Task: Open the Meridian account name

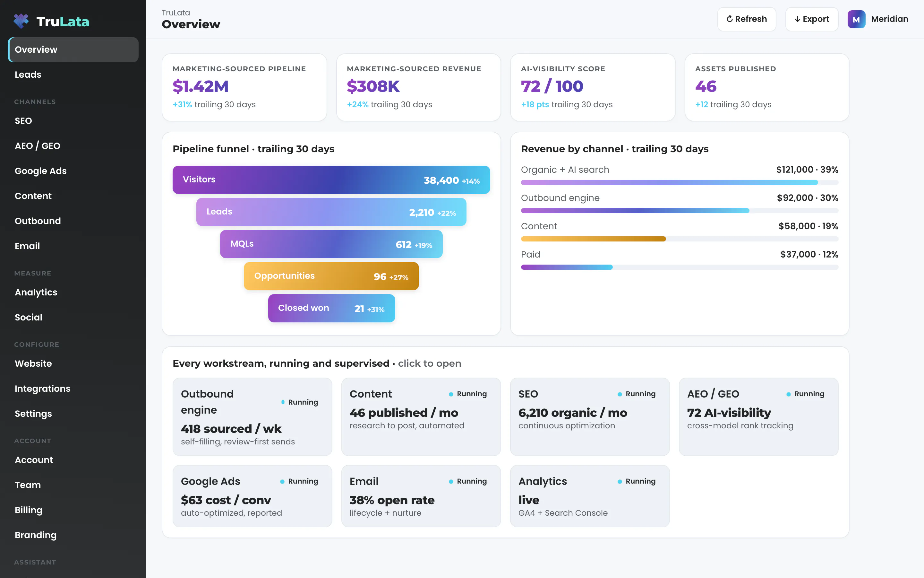Action: (x=889, y=19)
